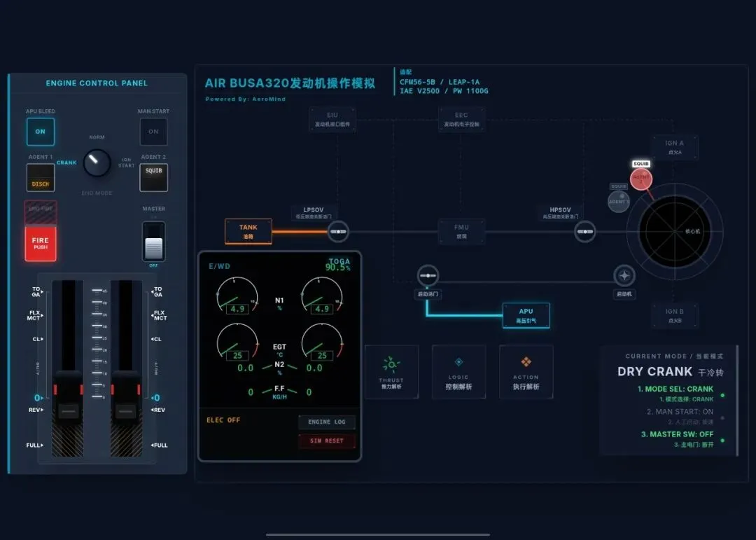
Task: Set right lever to TO GA detent
Action: tap(157, 291)
